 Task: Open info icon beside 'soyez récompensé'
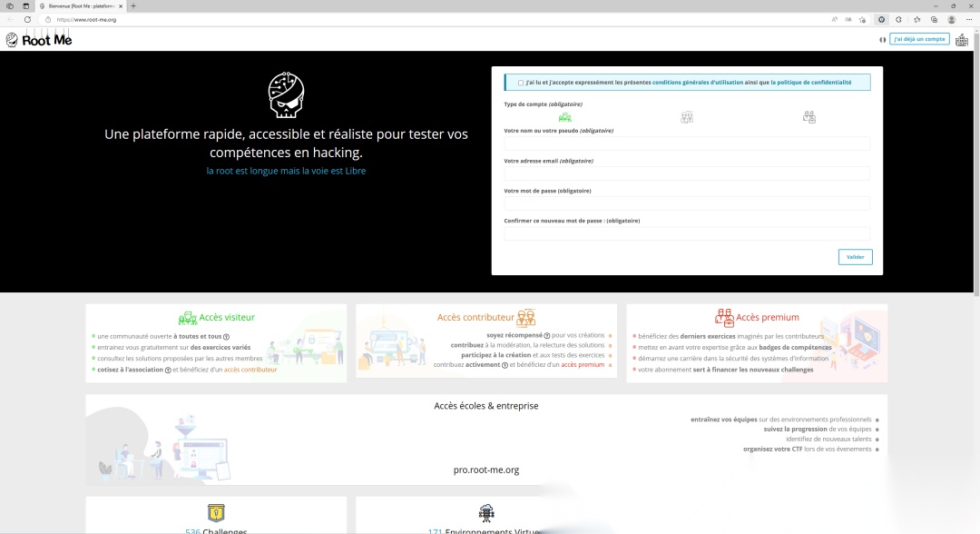(547, 336)
